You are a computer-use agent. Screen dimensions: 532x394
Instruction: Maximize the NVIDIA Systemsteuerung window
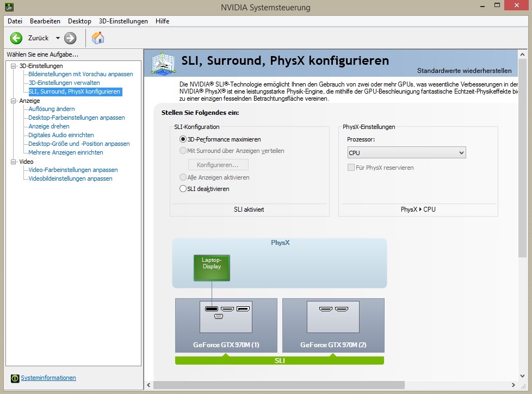point(497,5)
